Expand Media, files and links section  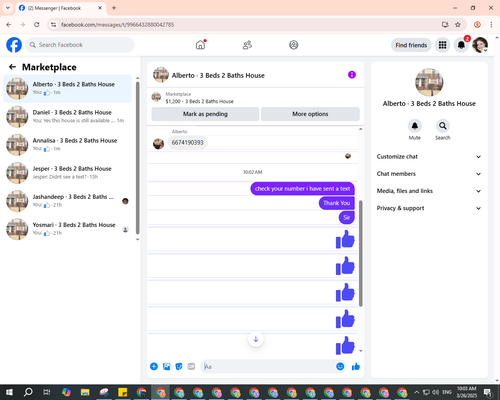tap(429, 191)
